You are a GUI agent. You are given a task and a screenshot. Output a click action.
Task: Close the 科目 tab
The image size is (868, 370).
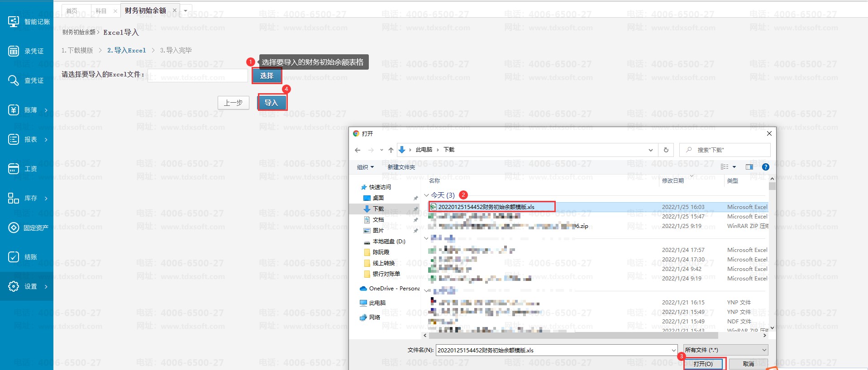pos(115,11)
